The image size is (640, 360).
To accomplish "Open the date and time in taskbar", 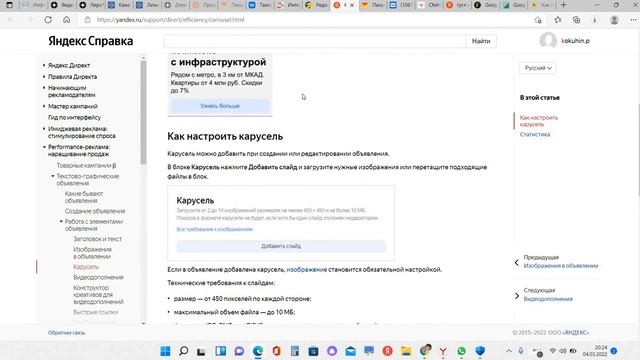I will (x=595, y=351).
